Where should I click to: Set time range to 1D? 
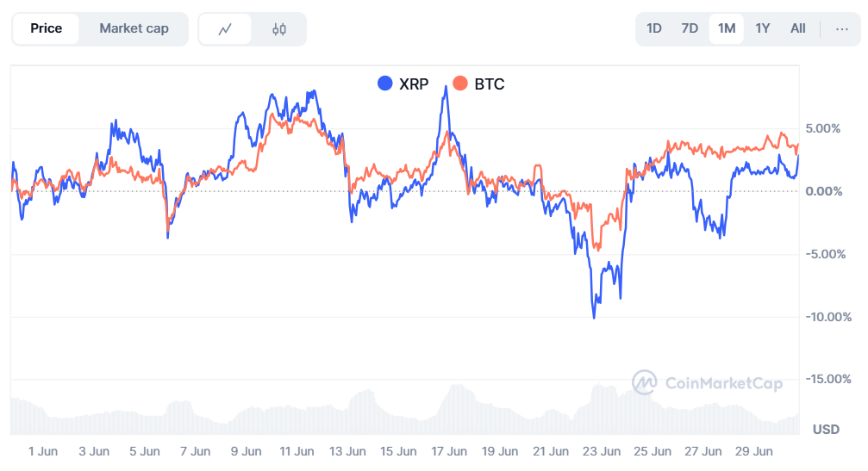pyautogui.click(x=654, y=28)
